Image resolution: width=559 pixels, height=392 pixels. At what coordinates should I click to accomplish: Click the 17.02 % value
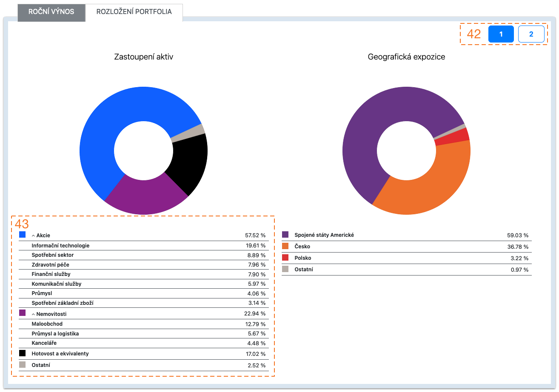(x=255, y=354)
